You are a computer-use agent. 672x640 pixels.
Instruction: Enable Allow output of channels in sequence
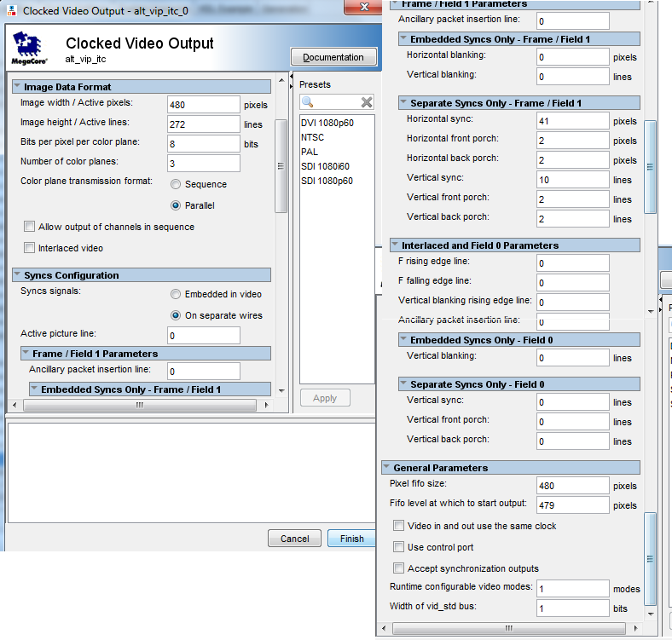click(x=30, y=228)
